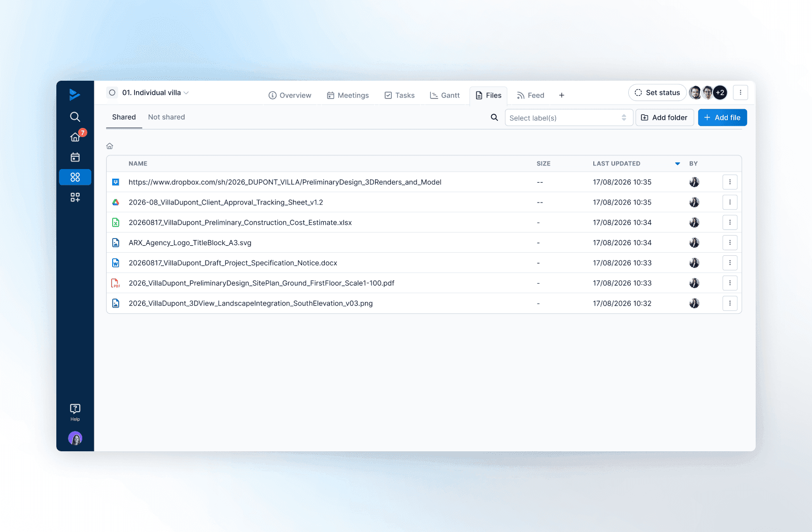Click the Google Drive icon for the Approval Tracking Sheet
Screen dimensions: 812x532
tap(116, 202)
